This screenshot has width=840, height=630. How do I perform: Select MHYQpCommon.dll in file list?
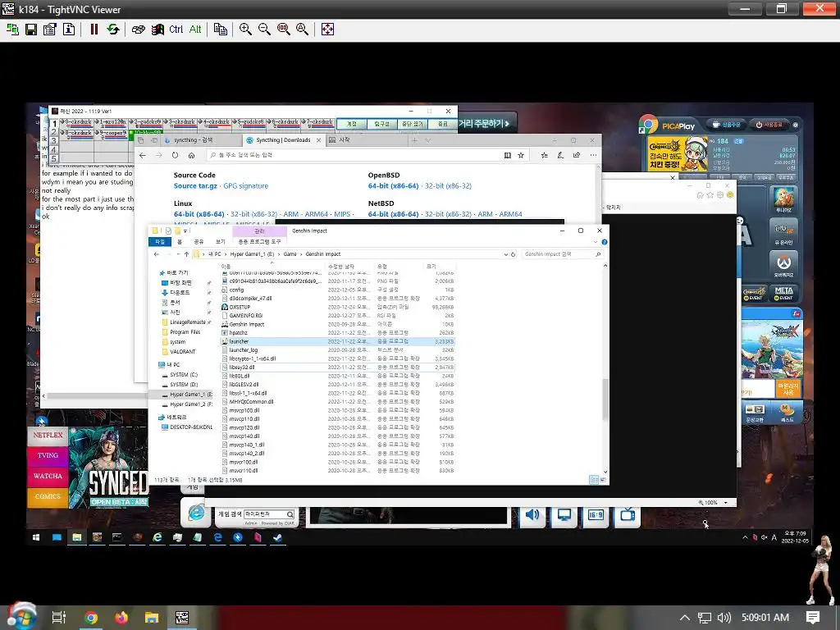coord(338,401)
